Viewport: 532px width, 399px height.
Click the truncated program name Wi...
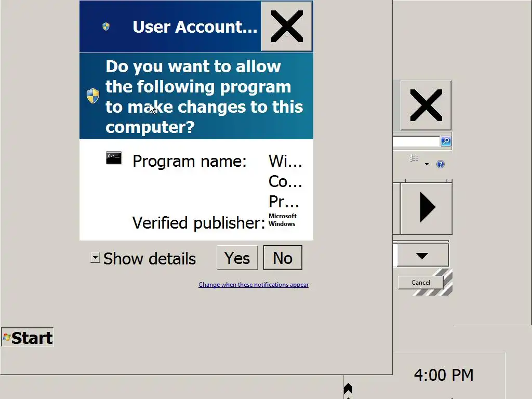click(285, 161)
